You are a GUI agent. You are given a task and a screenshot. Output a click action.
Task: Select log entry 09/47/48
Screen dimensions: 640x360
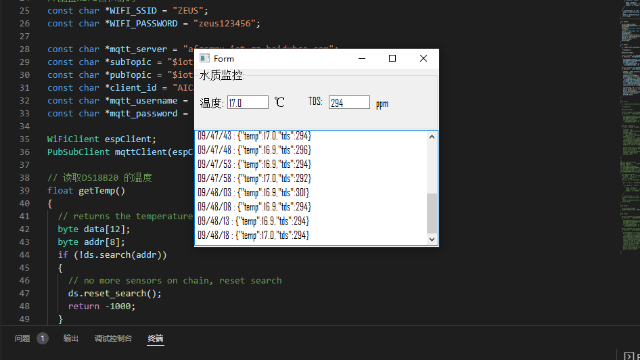pyautogui.click(x=254, y=150)
